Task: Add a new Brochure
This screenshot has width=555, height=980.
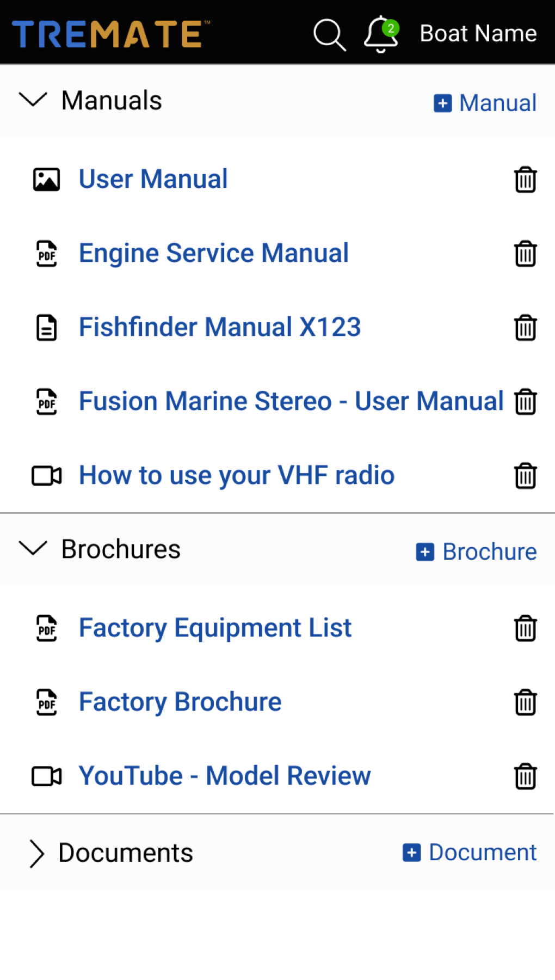Action: pyautogui.click(x=476, y=552)
